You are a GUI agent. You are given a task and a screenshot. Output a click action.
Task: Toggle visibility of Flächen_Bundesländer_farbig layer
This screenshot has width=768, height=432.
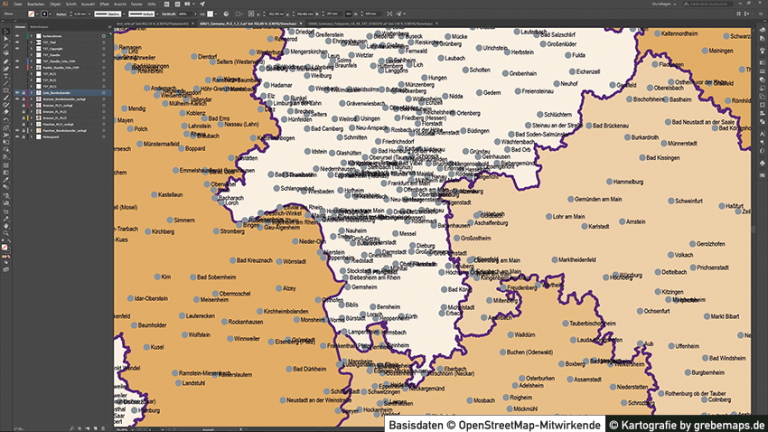click(17, 130)
